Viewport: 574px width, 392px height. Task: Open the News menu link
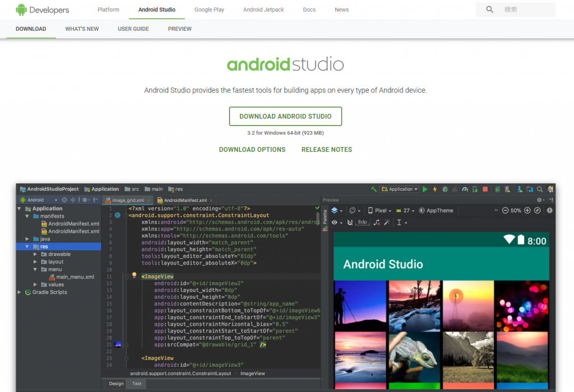[341, 10]
